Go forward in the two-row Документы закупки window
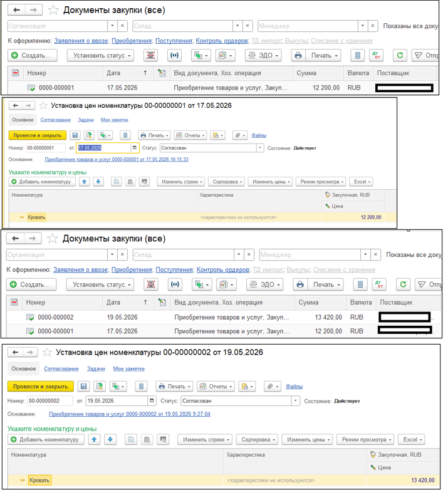Viewport: 448px width, 490px height. pos(32,239)
